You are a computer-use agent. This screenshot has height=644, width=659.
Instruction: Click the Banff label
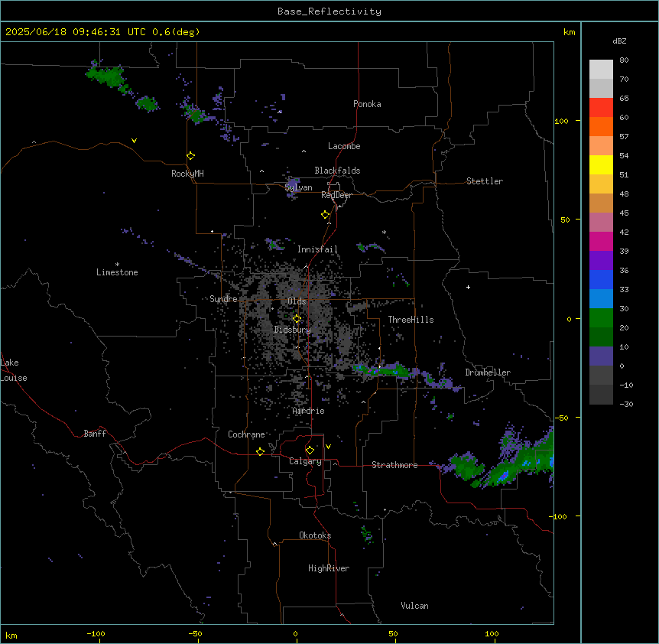(x=95, y=434)
